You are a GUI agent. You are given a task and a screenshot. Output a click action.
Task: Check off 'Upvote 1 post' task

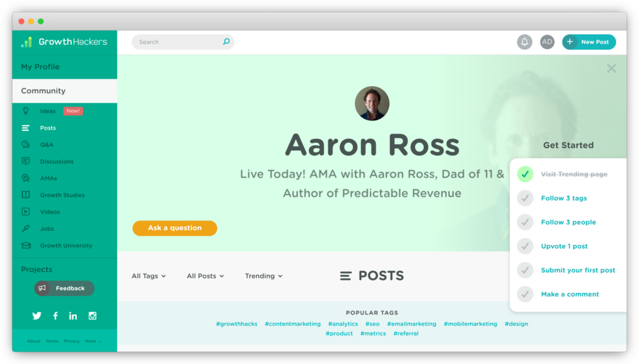point(525,246)
